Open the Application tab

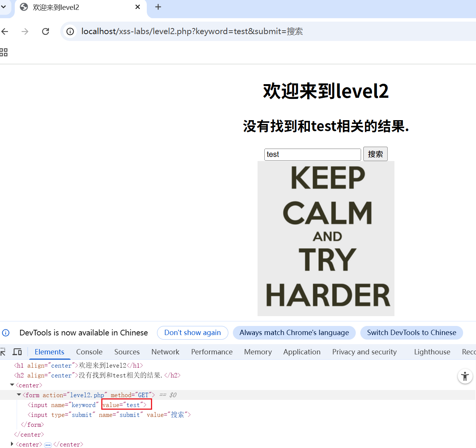tap(302, 352)
